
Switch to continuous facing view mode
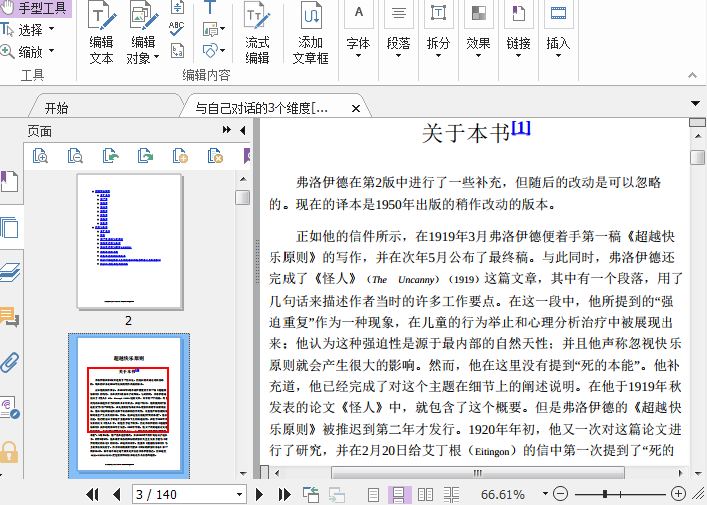tap(451, 495)
